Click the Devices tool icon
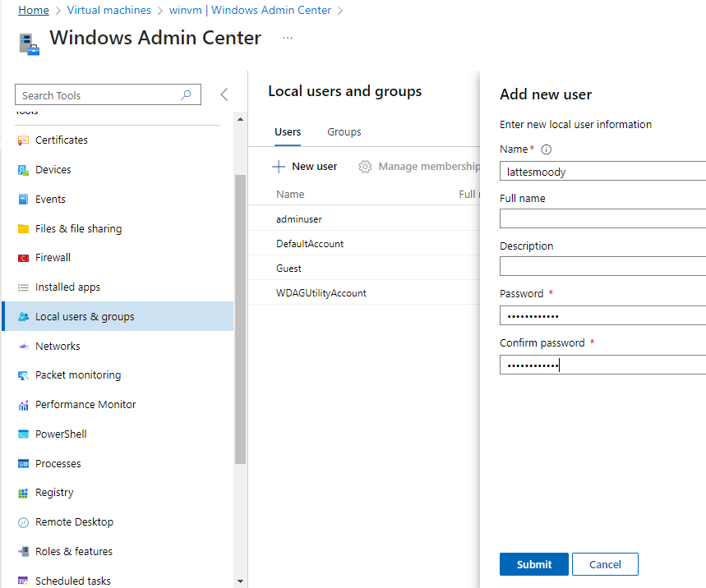The width and height of the screenshot is (706, 588). pyautogui.click(x=23, y=170)
